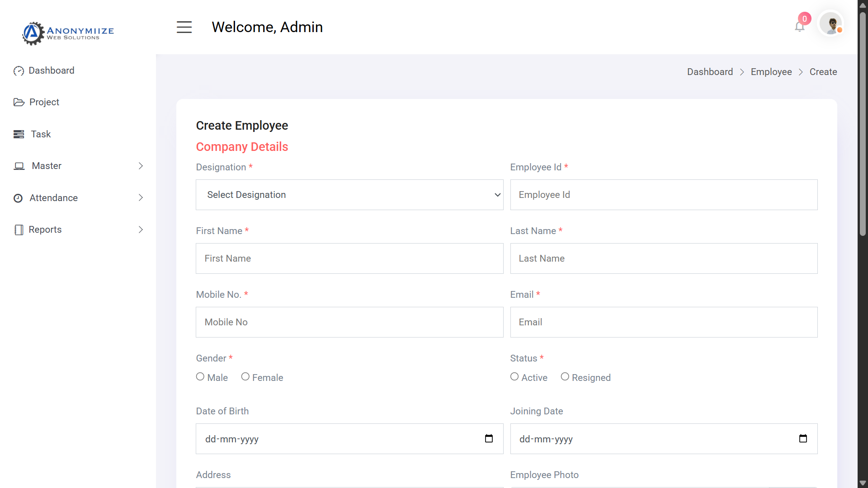Screen dimensions: 868x488
Task: Click the Gender field label
Action: click(x=214, y=358)
